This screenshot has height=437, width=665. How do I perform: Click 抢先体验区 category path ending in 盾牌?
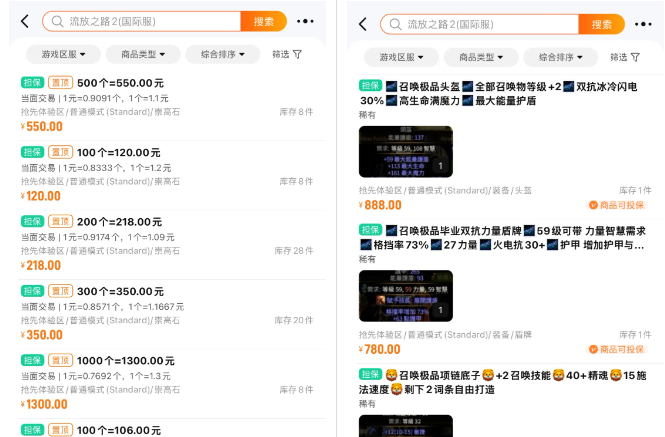click(x=445, y=335)
